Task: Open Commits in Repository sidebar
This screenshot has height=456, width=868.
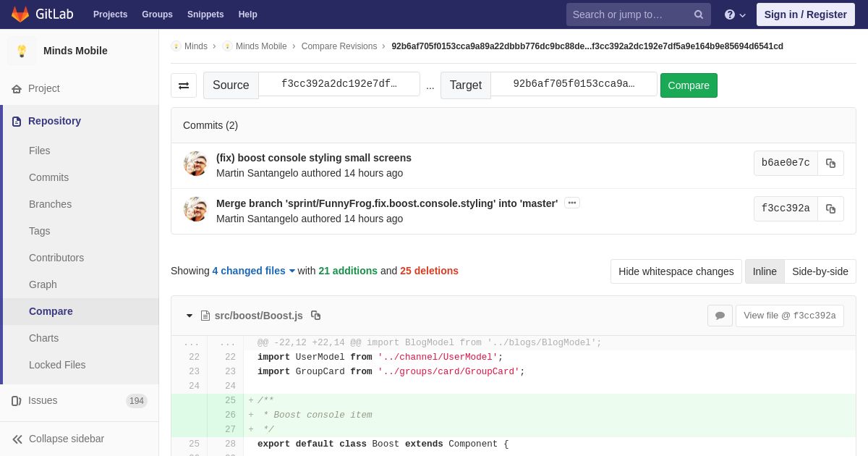Action: (48, 177)
